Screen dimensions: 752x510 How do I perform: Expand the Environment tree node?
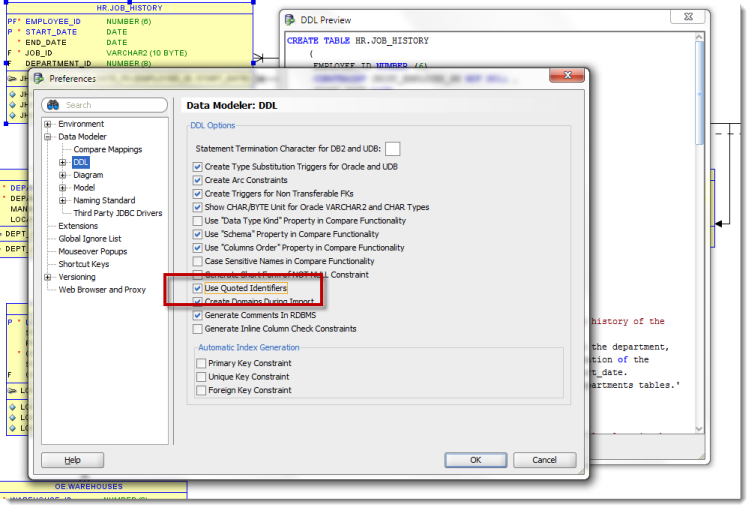[x=47, y=124]
